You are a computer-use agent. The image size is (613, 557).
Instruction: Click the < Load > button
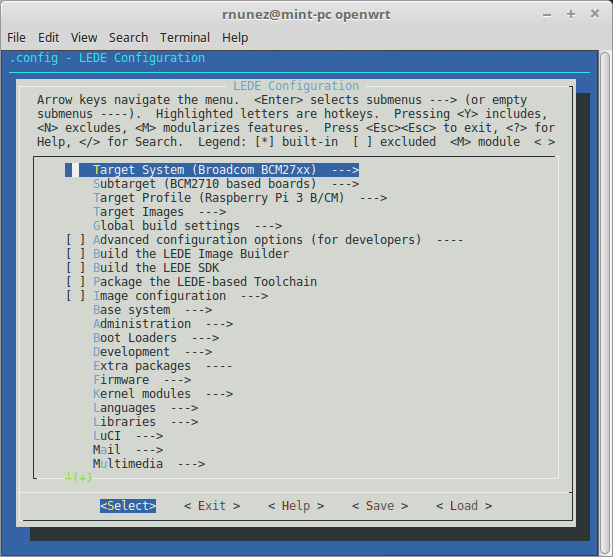coord(463,506)
